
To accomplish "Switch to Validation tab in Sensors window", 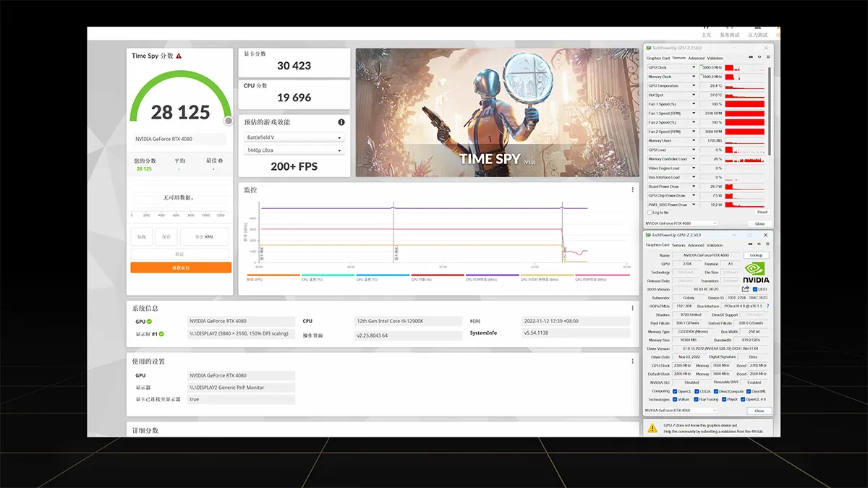I will coord(715,58).
